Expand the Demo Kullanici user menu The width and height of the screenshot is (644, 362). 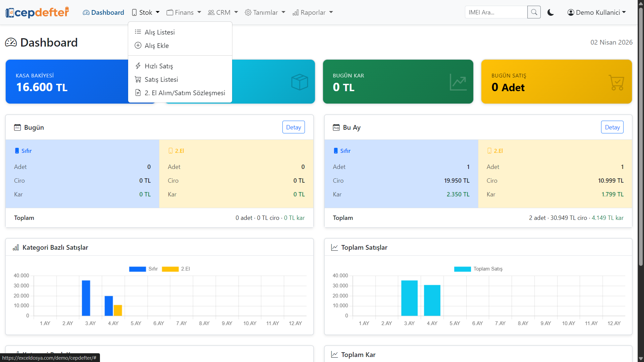coord(597,12)
